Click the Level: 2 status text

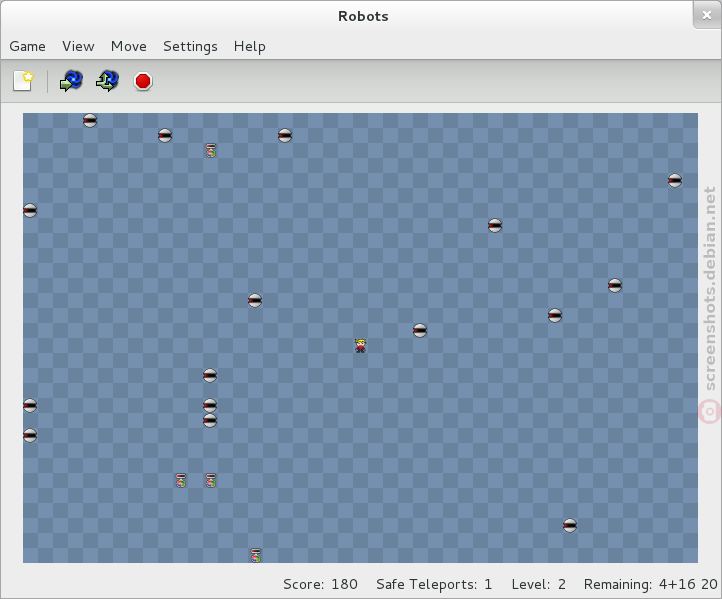pyautogui.click(x=539, y=584)
